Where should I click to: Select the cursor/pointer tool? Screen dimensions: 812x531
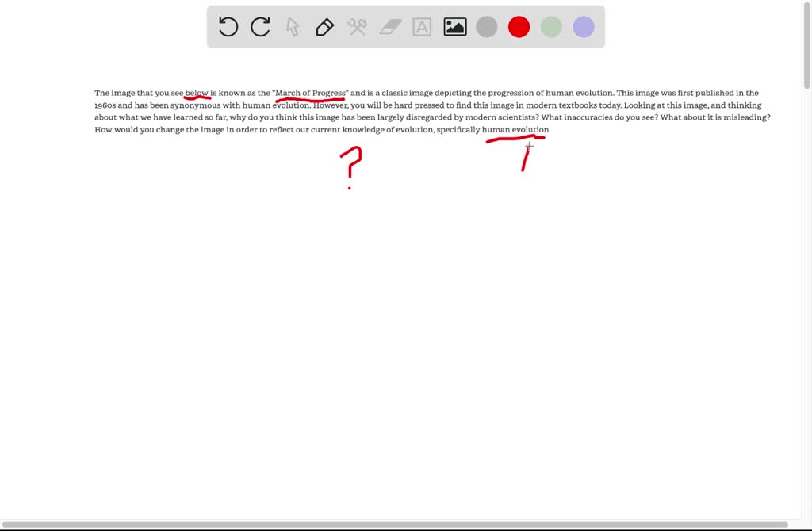292,27
